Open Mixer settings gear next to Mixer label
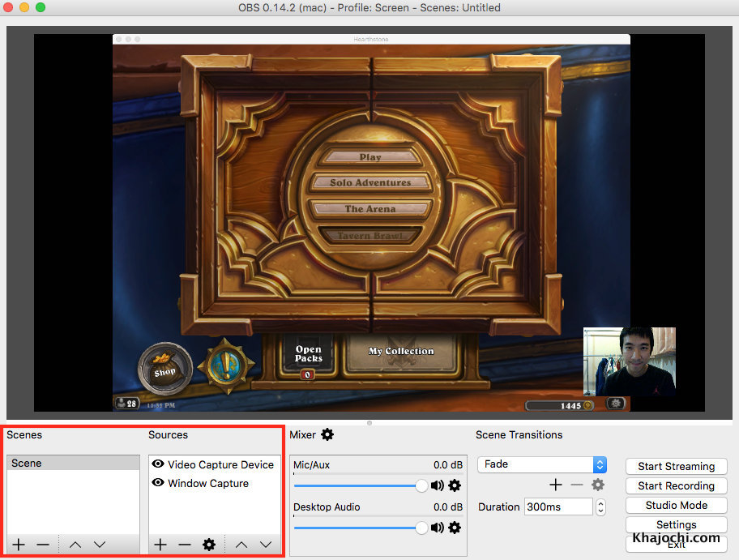739x560 pixels. pyautogui.click(x=327, y=434)
